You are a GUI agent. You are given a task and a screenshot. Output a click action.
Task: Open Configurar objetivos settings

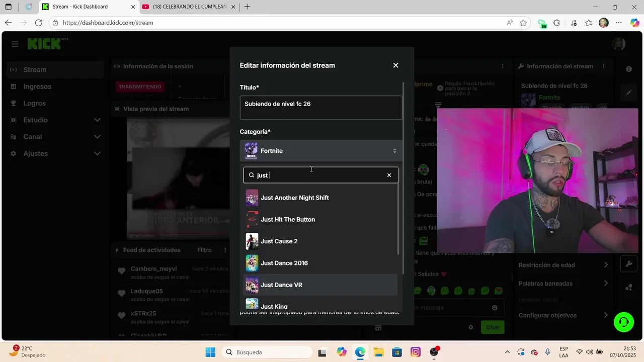tap(563, 316)
